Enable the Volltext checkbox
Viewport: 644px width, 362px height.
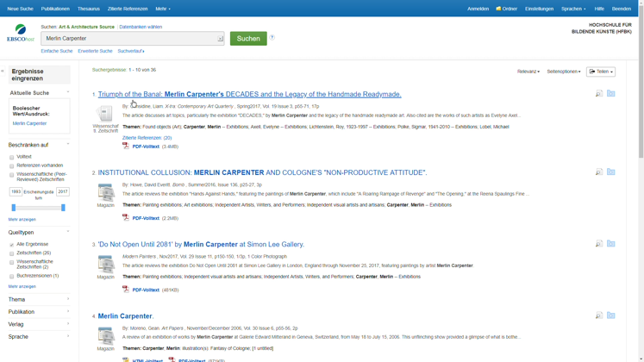tap(12, 157)
